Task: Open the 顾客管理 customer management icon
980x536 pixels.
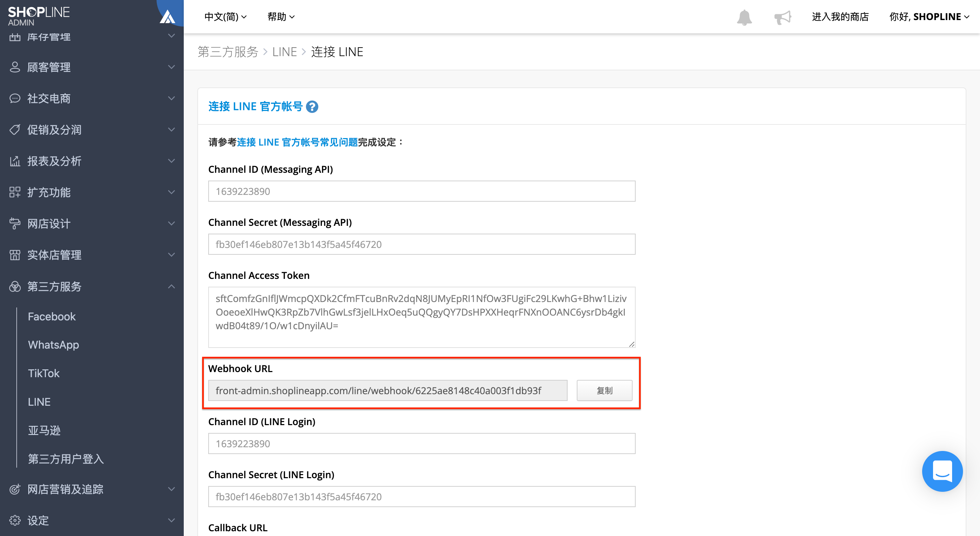Action: point(15,67)
